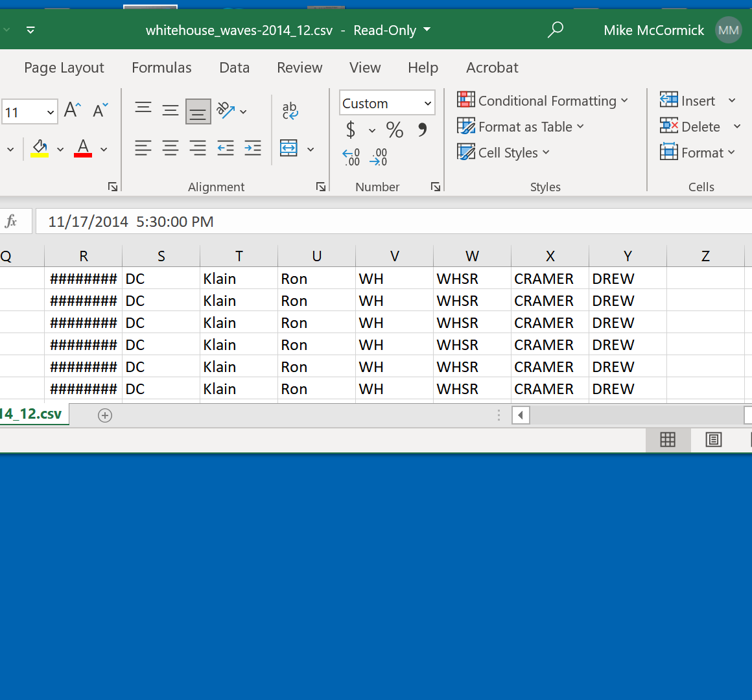This screenshot has height=700, width=752.
Task: Open the Formulas ribbon tab
Action: click(x=161, y=67)
